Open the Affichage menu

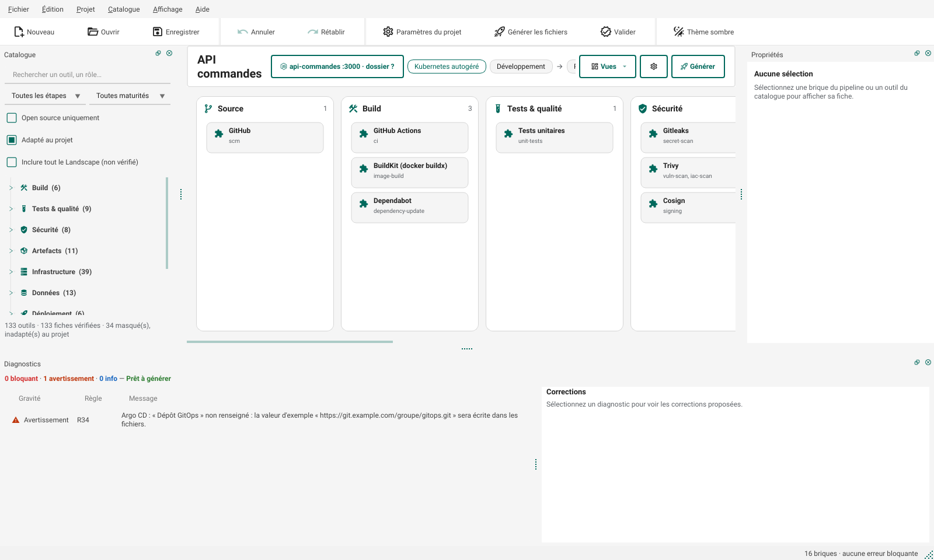point(168,9)
